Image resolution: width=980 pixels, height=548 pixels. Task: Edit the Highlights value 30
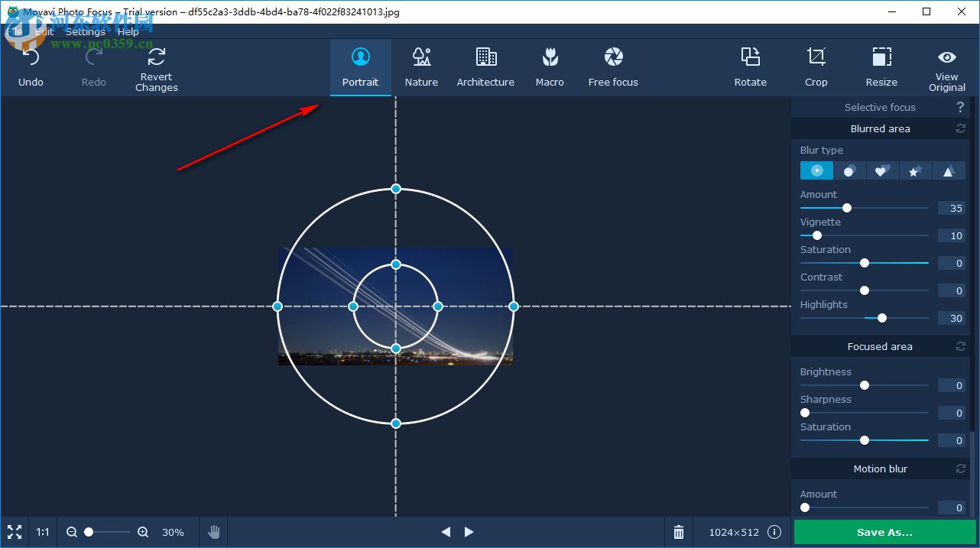(951, 319)
